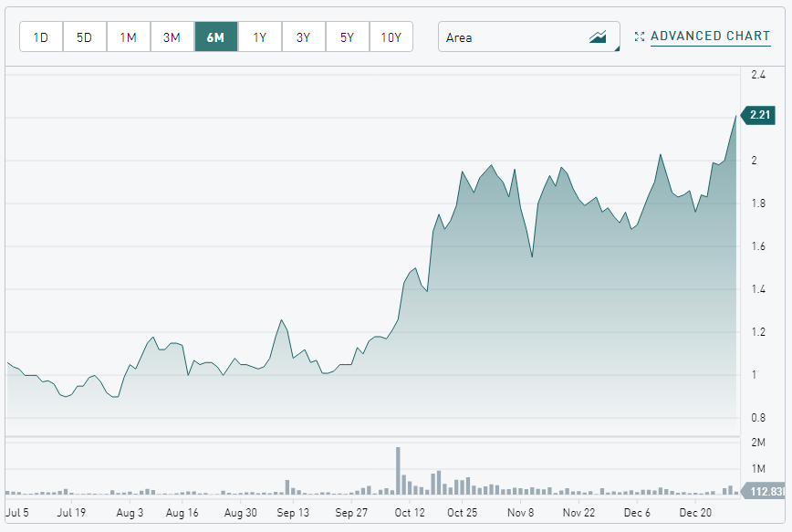The width and height of the screenshot is (792, 532).
Task: Show the 1Y time range
Action: (260, 37)
